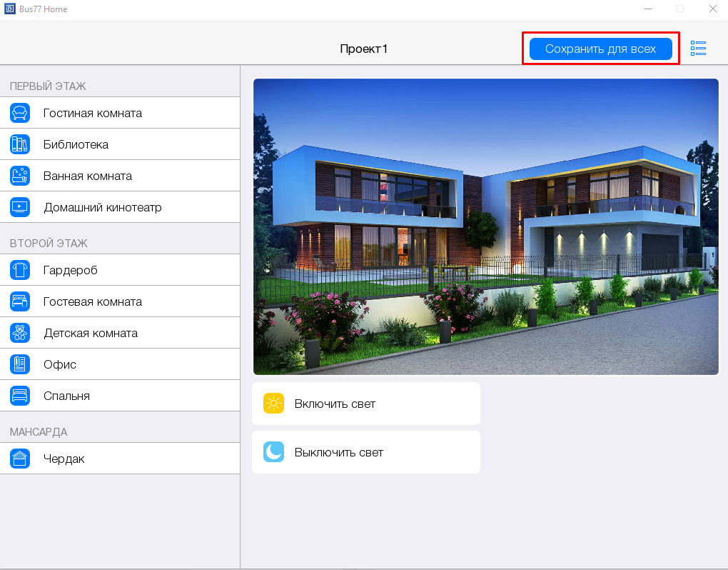Click the books icon beside Библиотека
The image size is (728, 570).
[x=20, y=144]
